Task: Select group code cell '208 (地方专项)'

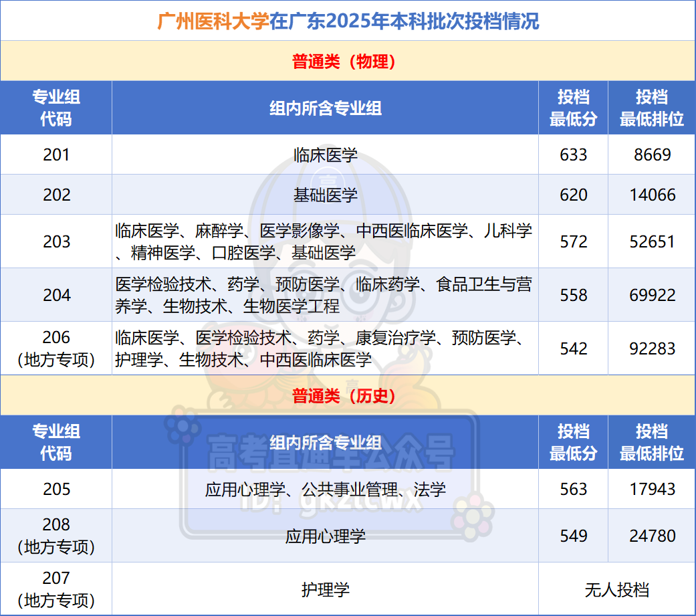Action: pos(56,536)
